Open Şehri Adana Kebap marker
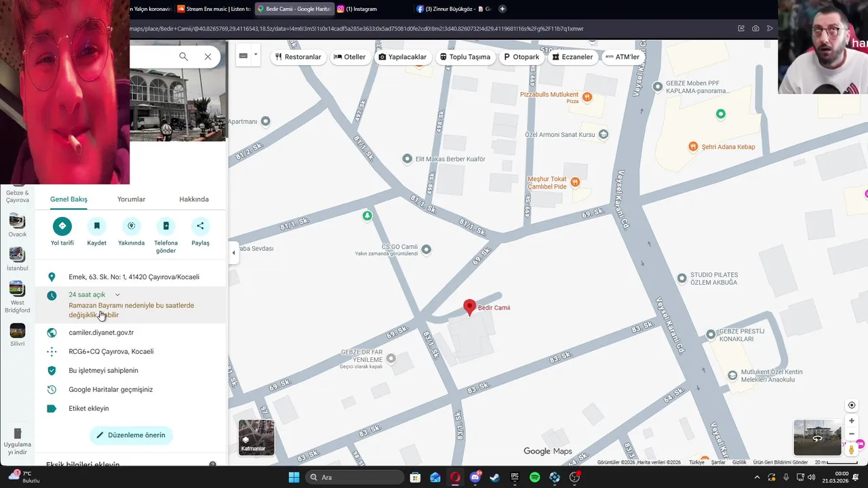The height and width of the screenshot is (488, 868). click(692, 146)
